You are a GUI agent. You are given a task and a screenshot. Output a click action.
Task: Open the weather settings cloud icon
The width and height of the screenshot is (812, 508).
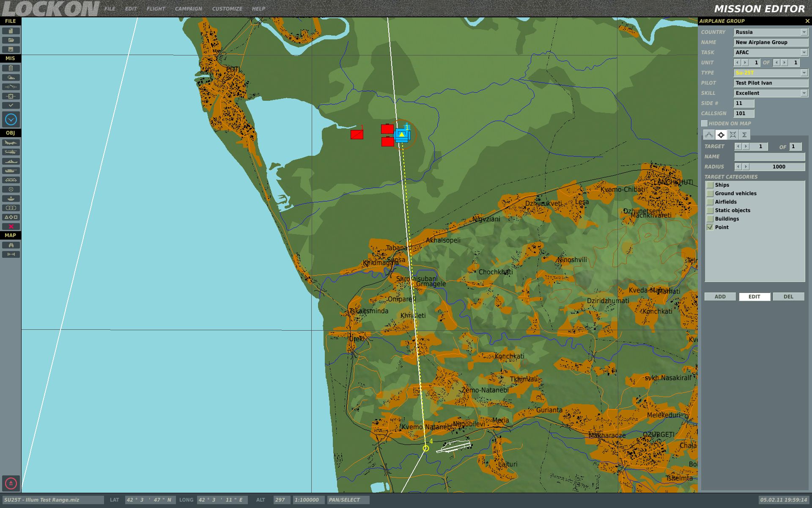(11, 77)
